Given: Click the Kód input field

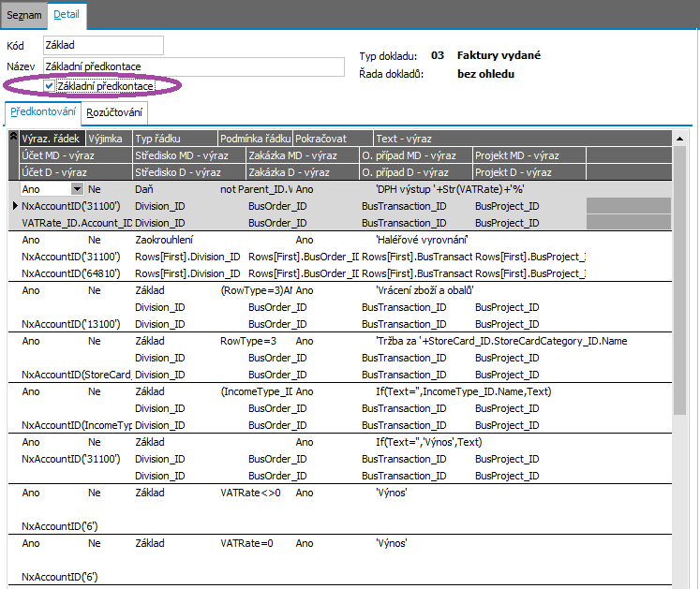Looking at the screenshot, I should [x=103, y=45].
